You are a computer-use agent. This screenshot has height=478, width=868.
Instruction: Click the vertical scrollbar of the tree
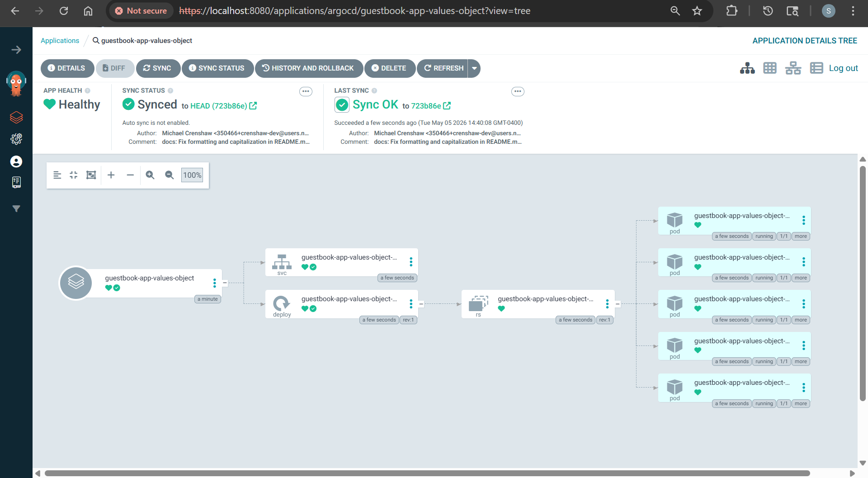pos(863,284)
